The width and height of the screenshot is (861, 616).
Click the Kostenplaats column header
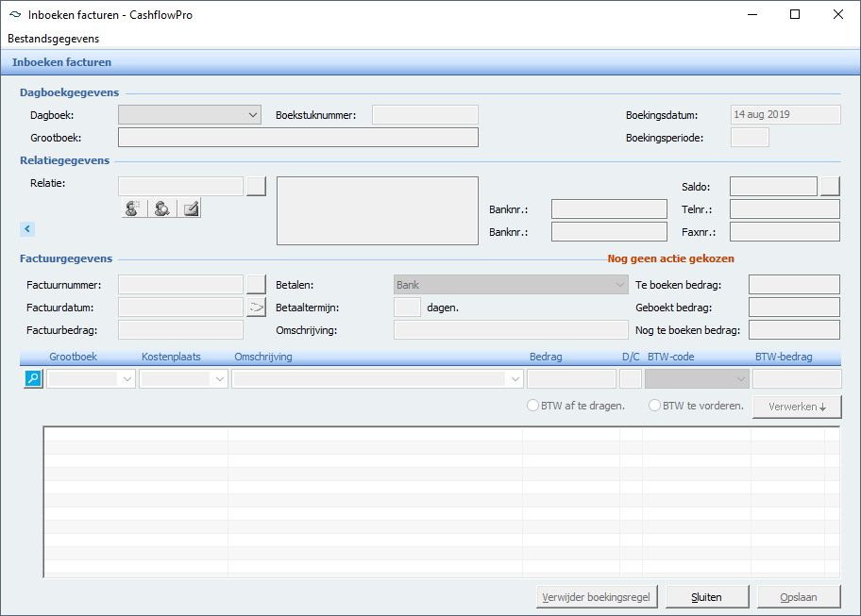coord(171,357)
